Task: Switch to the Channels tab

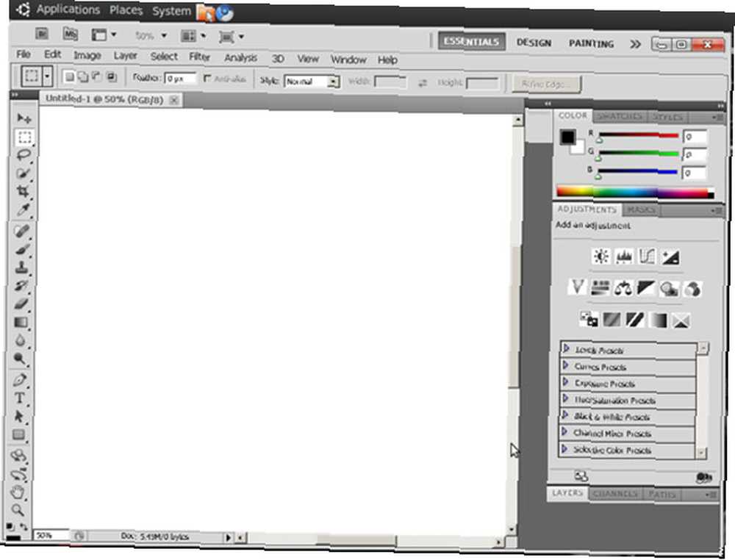Action: click(x=615, y=493)
